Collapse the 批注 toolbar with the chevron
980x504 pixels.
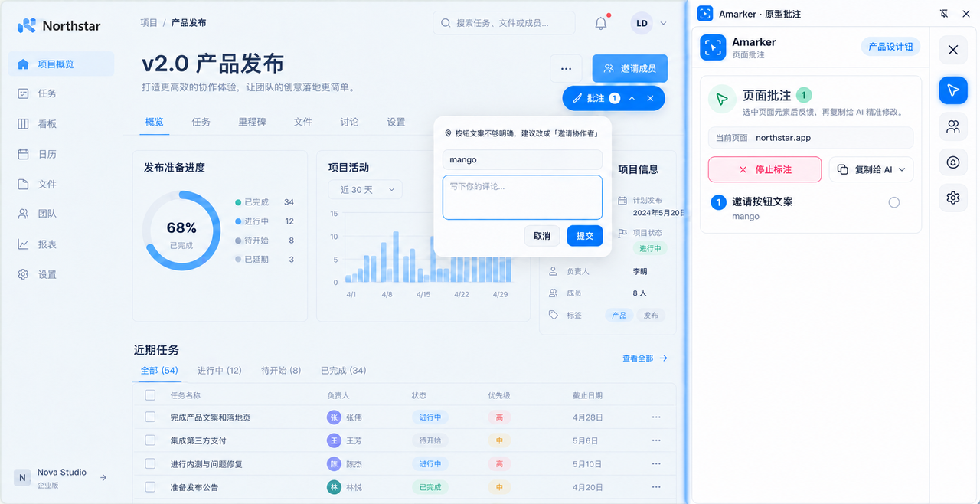(x=632, y=98)
